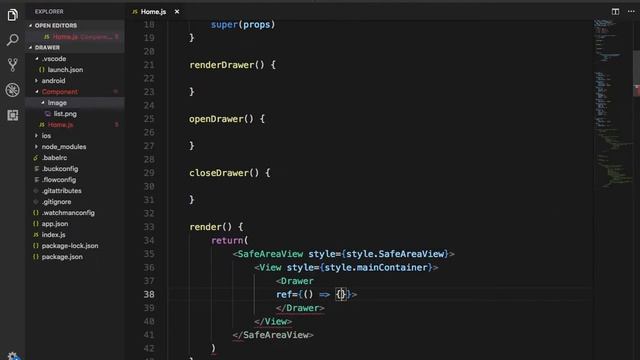Click the super(props) call
The image size is (640, 360).
243,24
